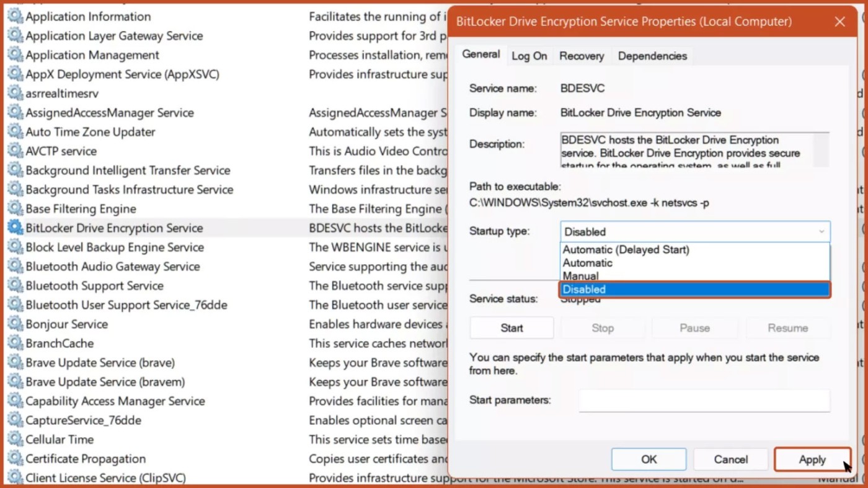Click gear icon beside Application Management
The image size is (868, 488).
15,55
